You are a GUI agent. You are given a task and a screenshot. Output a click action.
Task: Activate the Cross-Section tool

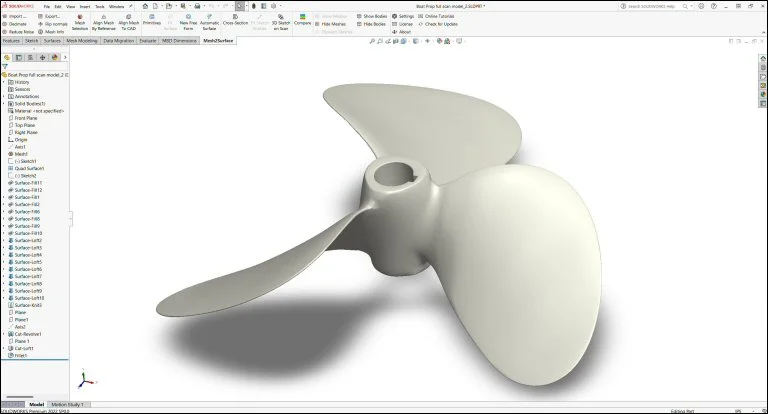pos(236,20)
